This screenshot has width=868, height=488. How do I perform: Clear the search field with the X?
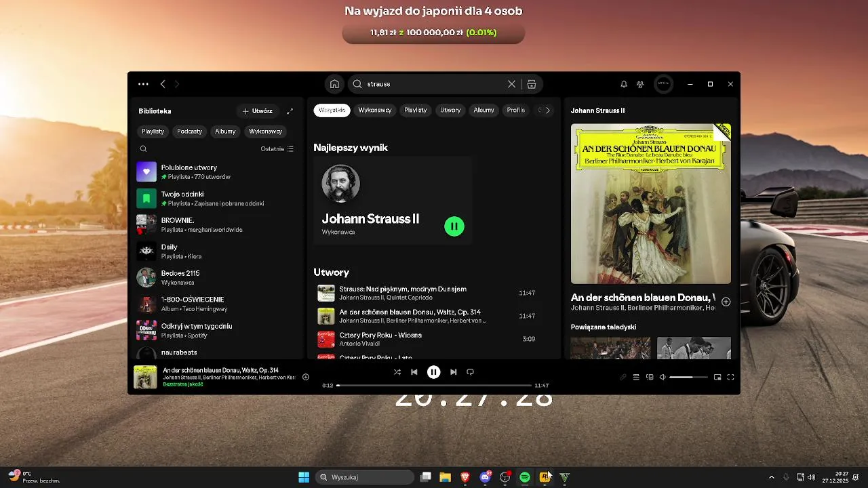coord(511,84)
